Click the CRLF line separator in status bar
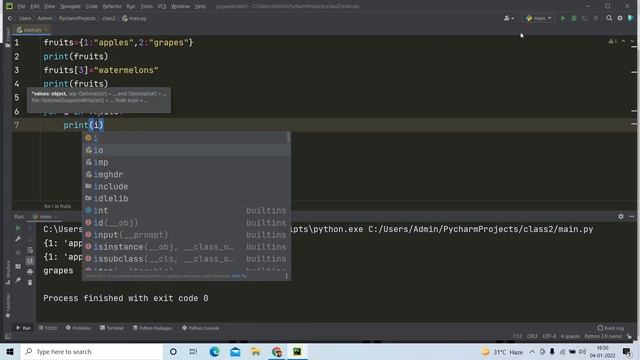Viewport: 640px width, 360px height. coord(532,337)
